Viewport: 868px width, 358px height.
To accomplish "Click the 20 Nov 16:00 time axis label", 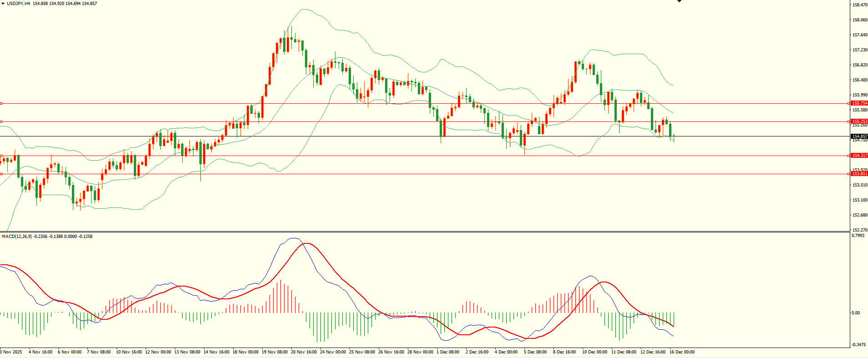I will 304,352.
